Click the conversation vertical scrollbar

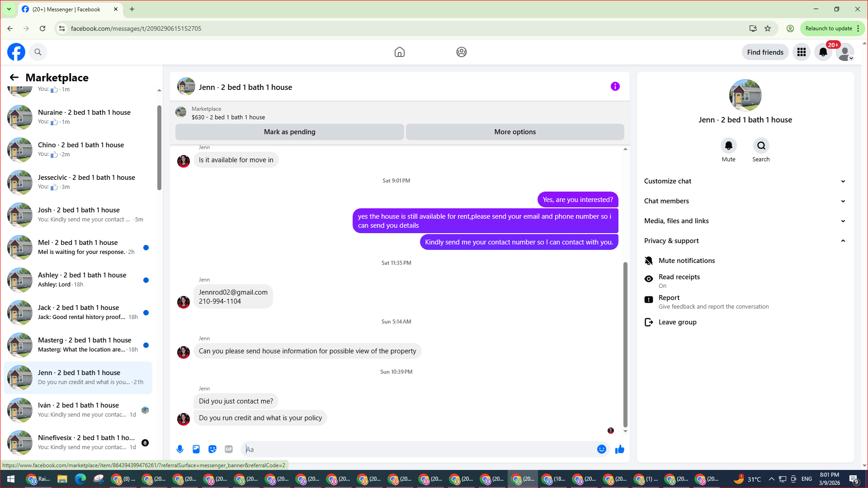625,343
